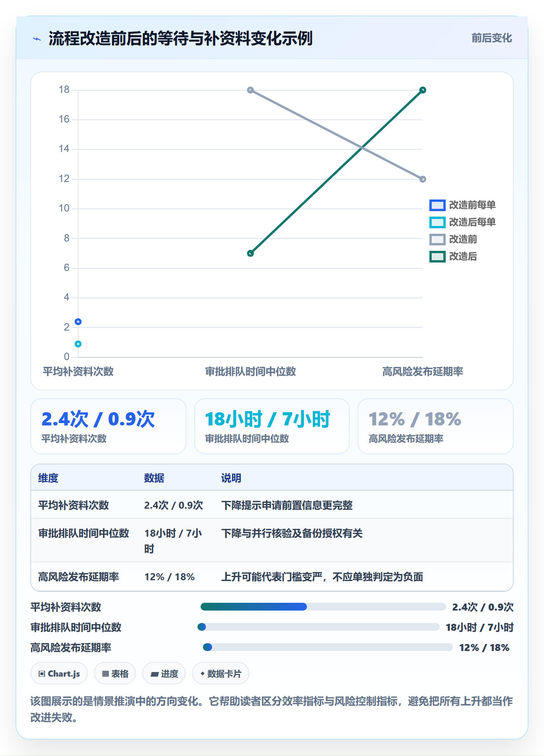Select the 12% / 18% data card
The height and width of the screenshot is (756, 544).
pyautogui.click(x=436, y=426)
